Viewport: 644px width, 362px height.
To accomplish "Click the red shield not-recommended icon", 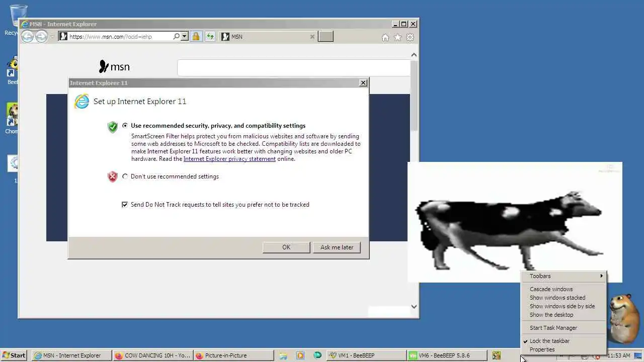I will click(x=113, y=176).
